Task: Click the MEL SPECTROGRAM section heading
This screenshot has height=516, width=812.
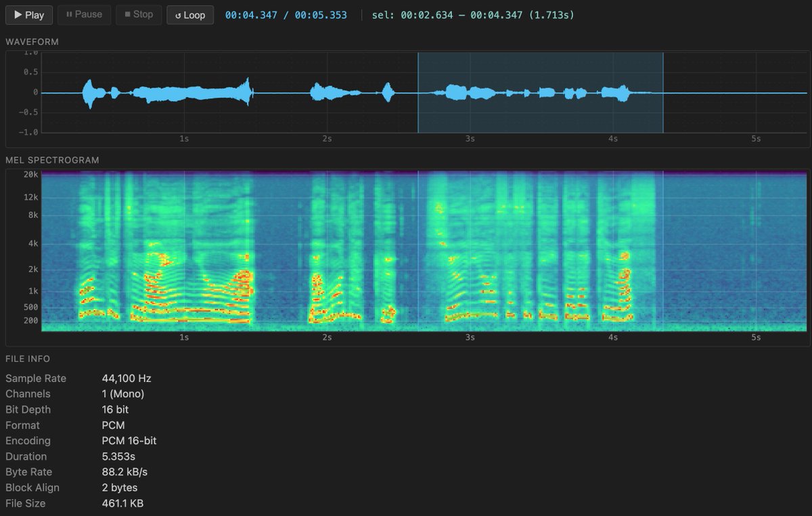Action: click(52, 160)
